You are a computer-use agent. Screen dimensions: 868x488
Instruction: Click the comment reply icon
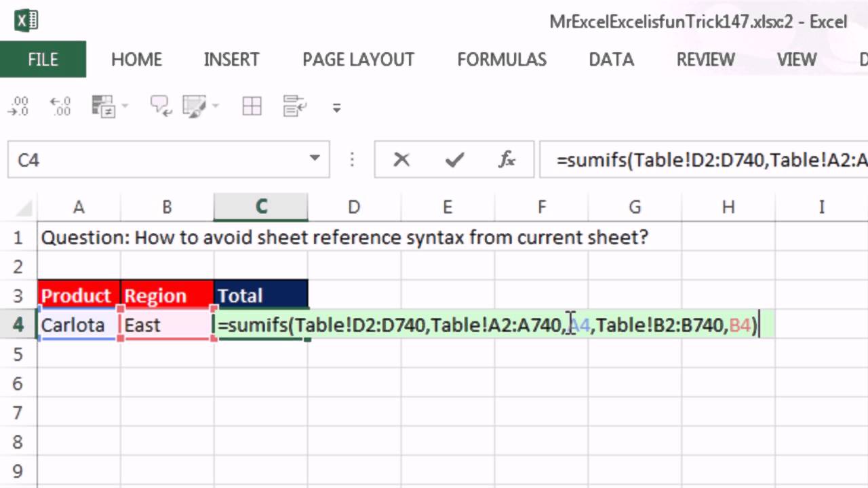(x=161, y=106)
